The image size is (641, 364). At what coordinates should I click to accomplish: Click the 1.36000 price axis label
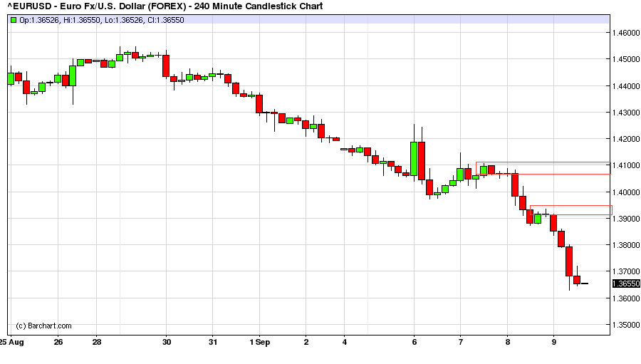(626, 298)
